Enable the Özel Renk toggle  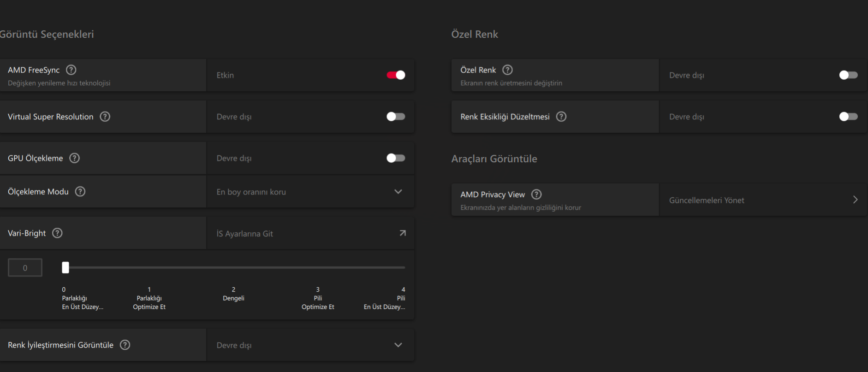pyautogui.click(x=848, y=75)
